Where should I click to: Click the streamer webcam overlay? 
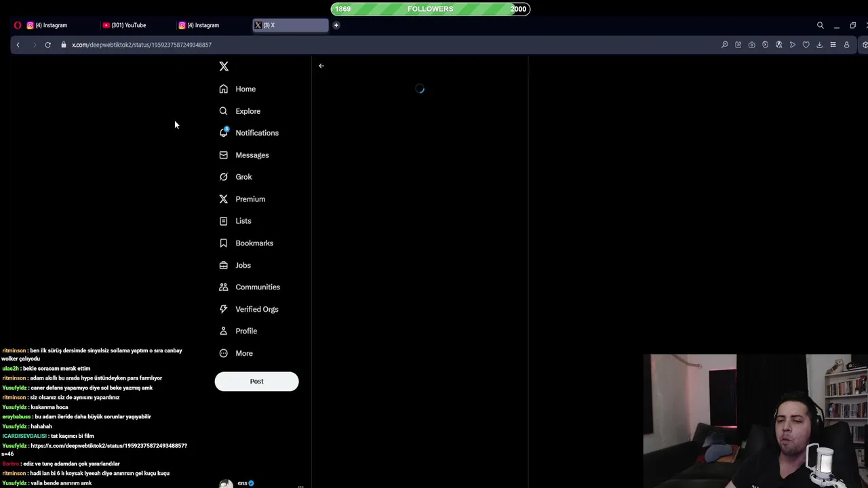(x=755, y=421)
